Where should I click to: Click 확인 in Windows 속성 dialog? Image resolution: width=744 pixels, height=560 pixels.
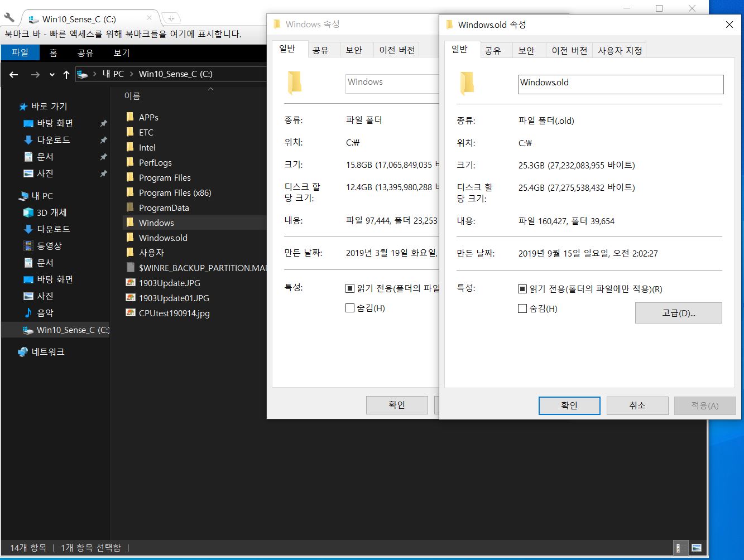tap(397, 405)
